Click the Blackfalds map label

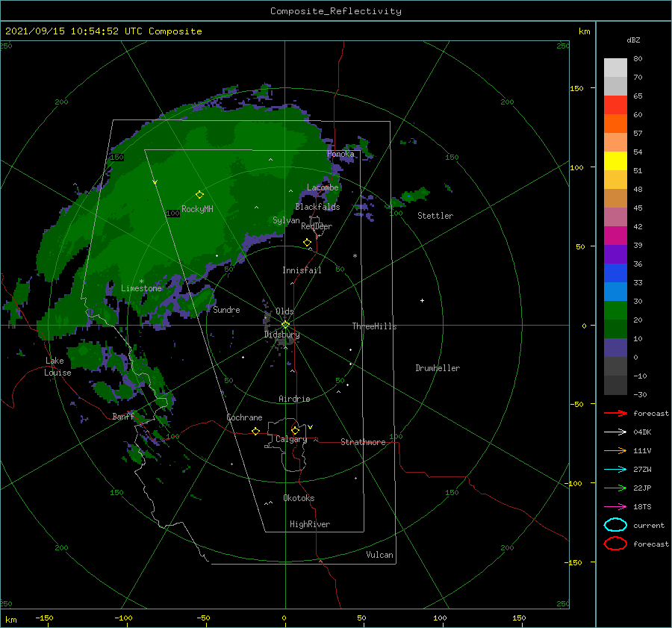click(317, 207)
